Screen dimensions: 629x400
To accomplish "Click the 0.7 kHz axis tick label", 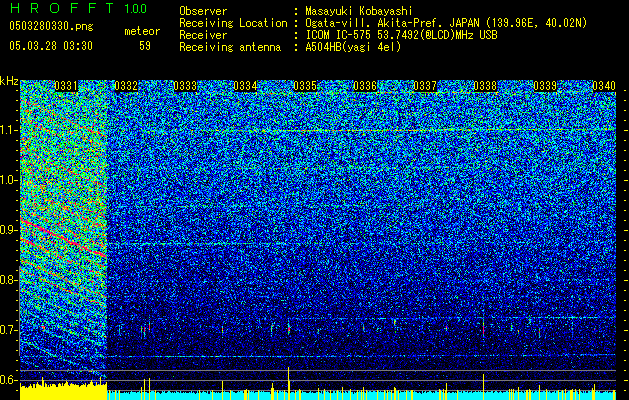I will (x=9, y=330).
